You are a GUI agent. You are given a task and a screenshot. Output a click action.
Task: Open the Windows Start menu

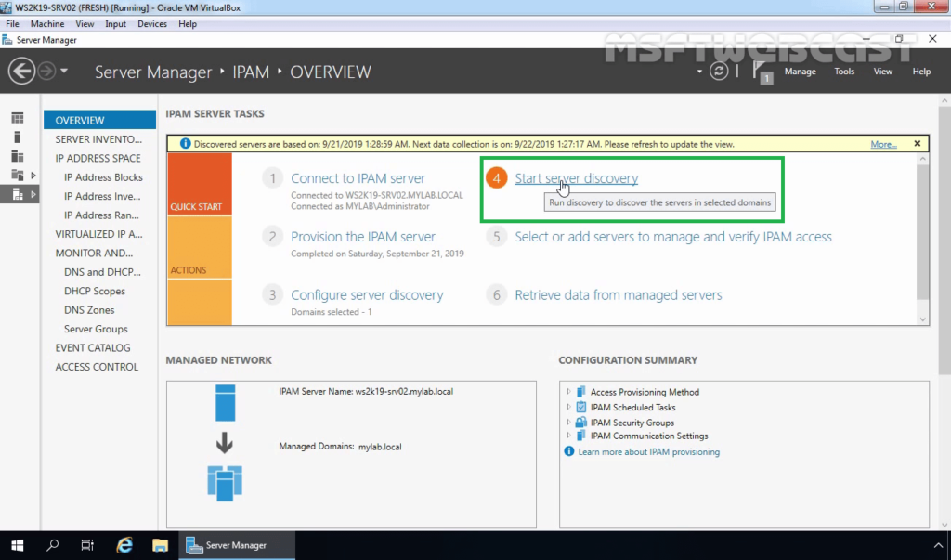tap(17, 545)
